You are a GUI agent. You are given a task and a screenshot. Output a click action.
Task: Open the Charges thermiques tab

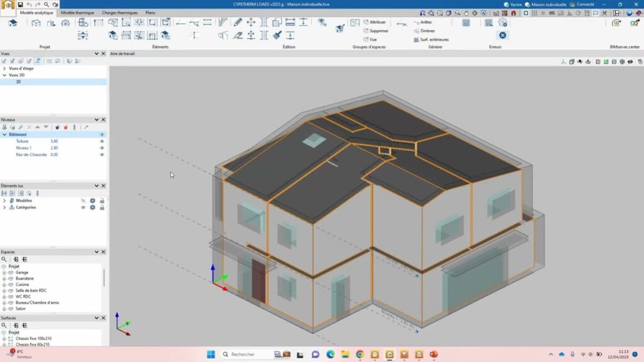[x=119, y=13]
